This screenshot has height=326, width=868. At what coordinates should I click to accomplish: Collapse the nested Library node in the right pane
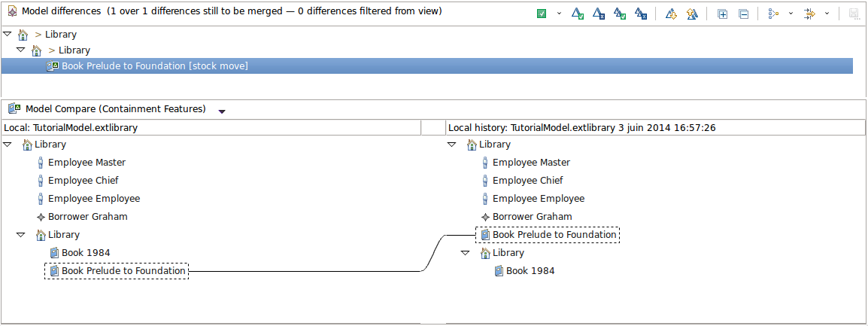coord(466,253)
